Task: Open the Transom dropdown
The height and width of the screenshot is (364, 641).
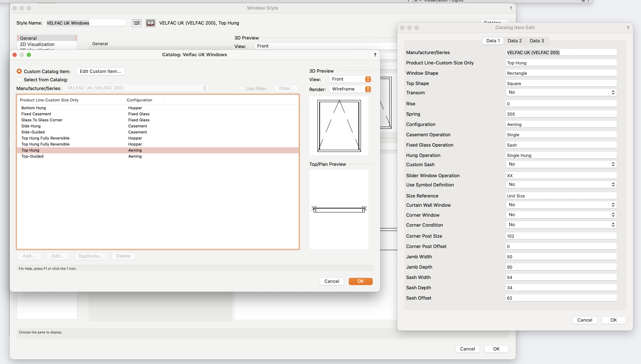Action: (561, 92)
